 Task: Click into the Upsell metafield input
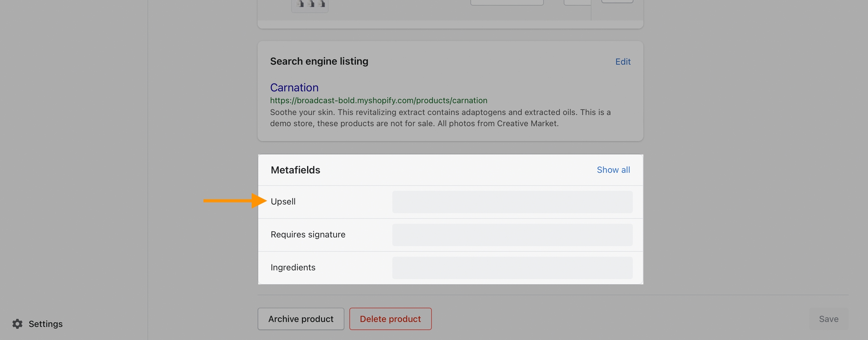(512, 202)
